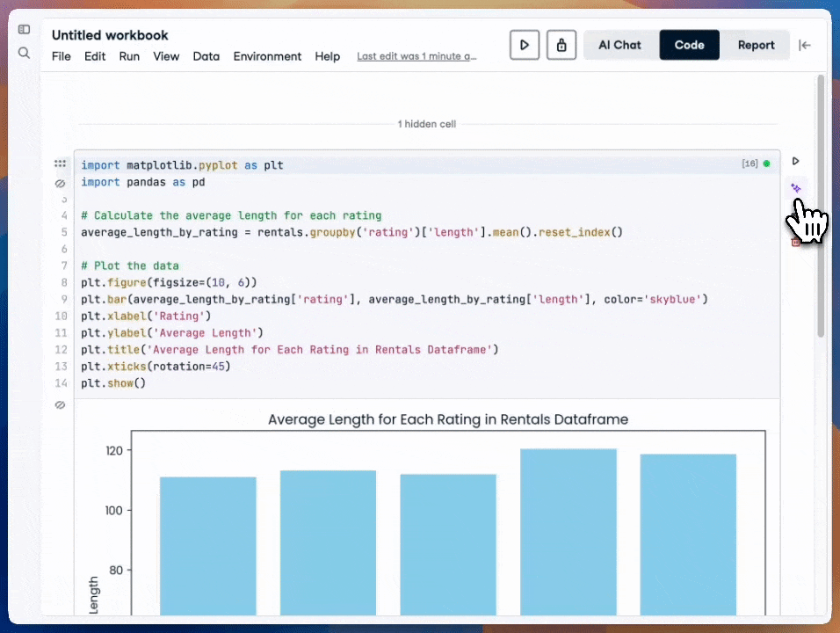This screenshot has width=840, height=633.
Task: Click the plt.xticks(rotation=45) line
Action: click(x=156, y=367)
